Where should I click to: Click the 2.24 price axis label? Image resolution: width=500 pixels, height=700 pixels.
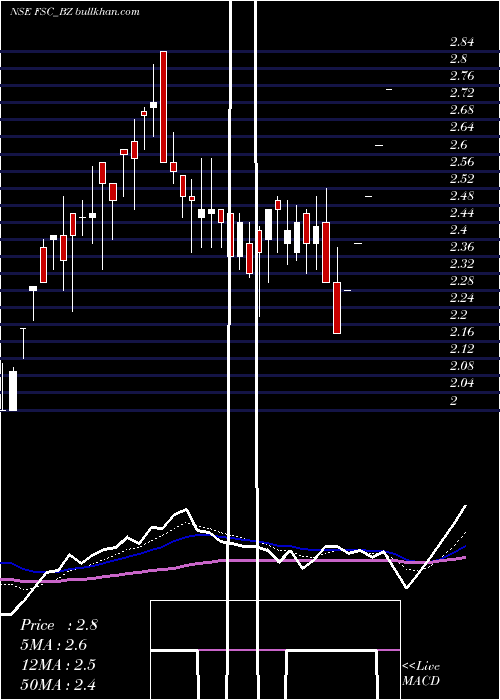[x=462, y=298]
